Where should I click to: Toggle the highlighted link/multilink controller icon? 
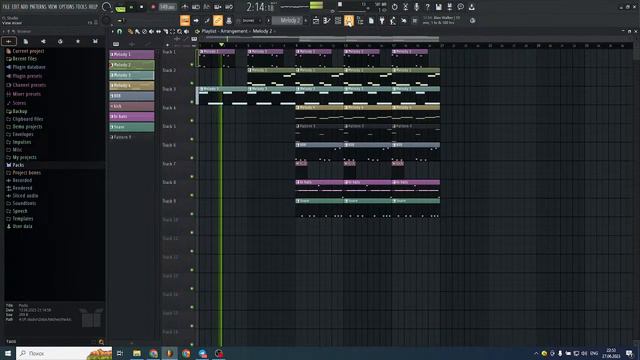pos(218,20)
